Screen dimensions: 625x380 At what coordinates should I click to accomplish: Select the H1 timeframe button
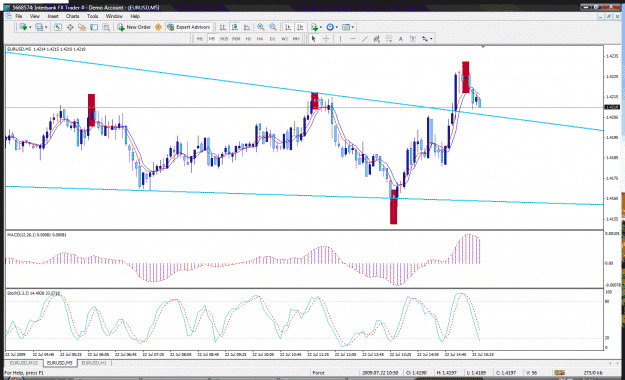tap(248, 39)
